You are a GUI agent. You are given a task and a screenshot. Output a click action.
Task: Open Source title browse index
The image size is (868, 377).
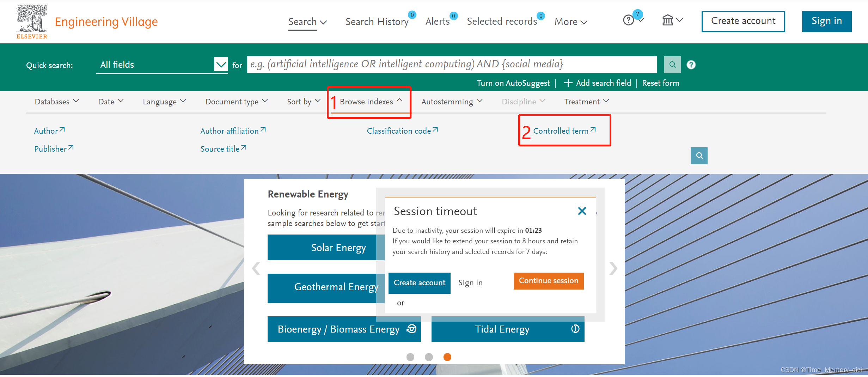(224, 149)
